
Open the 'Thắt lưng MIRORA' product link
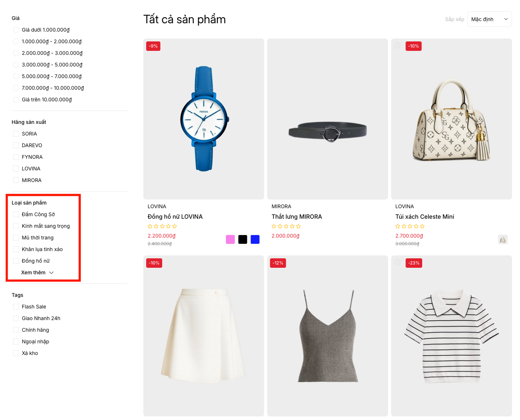[x=296, y=217]
